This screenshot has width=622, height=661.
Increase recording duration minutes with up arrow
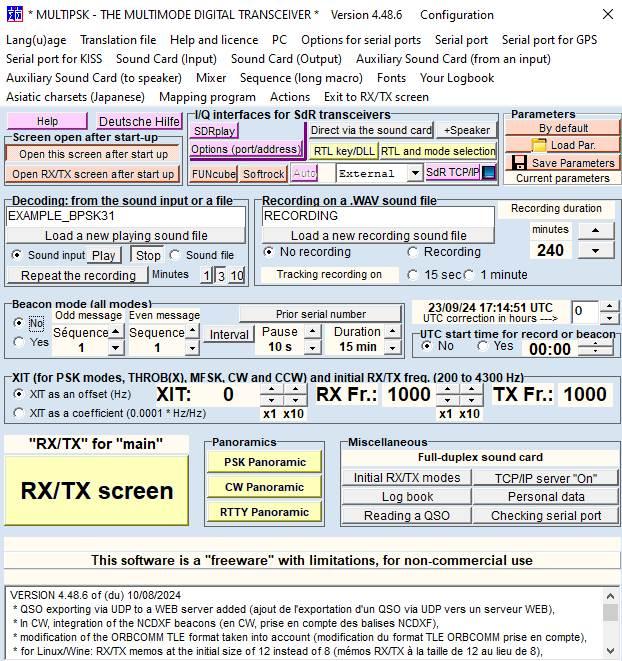tap(595, 230)
